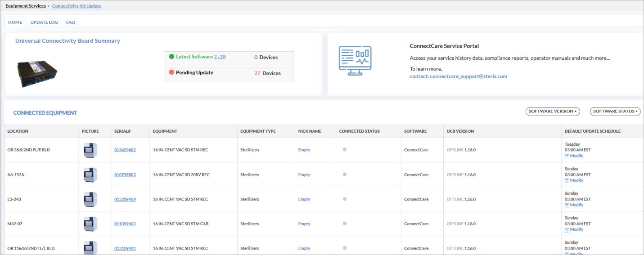644x255 pixels.
Task: Modify update schedule for M42-07
Action: point(574,229)
